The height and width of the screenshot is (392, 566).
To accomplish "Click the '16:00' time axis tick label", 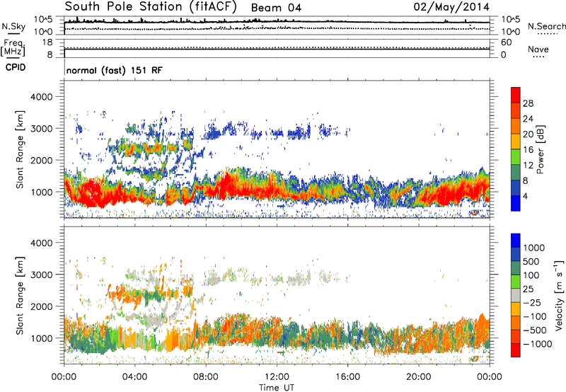I will pyautogui.click(x=347, y=377).
